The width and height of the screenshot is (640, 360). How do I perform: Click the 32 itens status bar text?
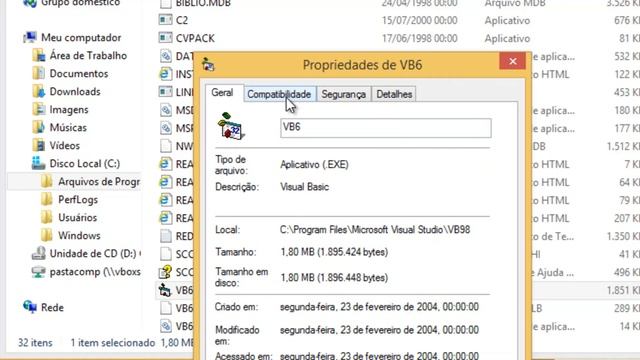[x=35, y=343]
